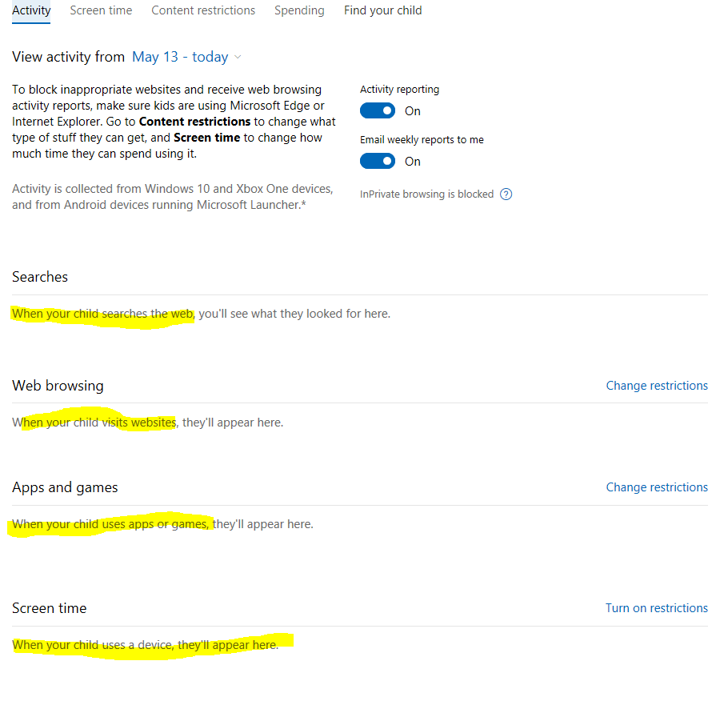The width and height of the screenshot is (728, 705).
Task: Click Turn on restrictions for Screen time
Action: tap(657, 608)
